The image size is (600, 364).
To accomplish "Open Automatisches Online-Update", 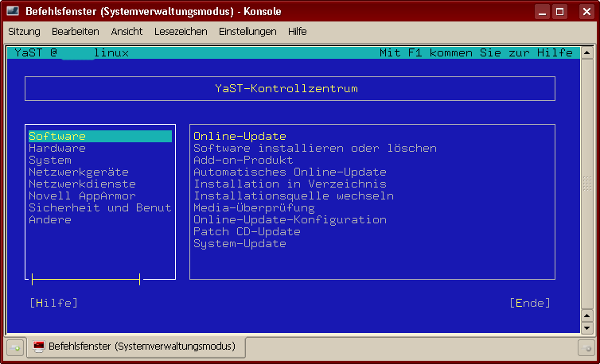I will pos(290,172).
